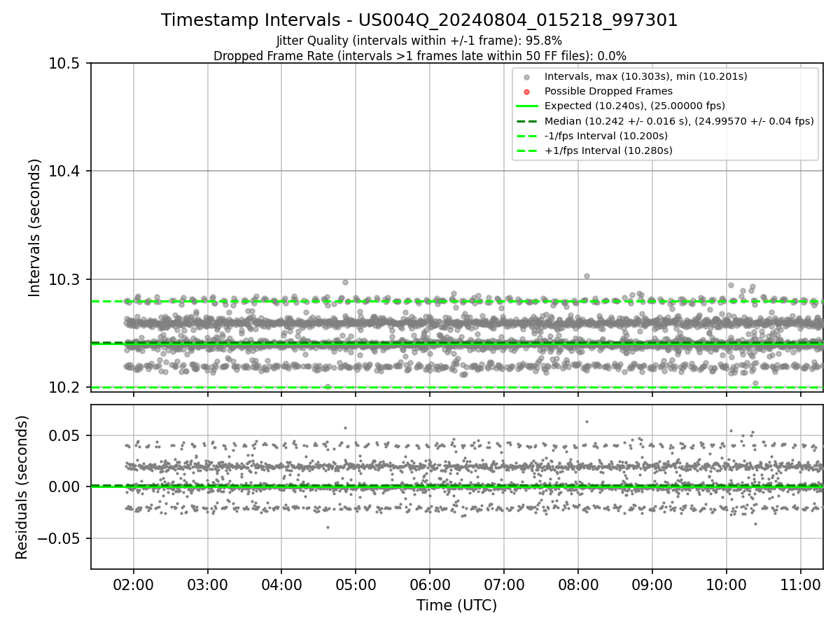Click the 'Median (10.242 +/- 0.016 s)' legend entry

pyautogui.click(x=679, y=121)
